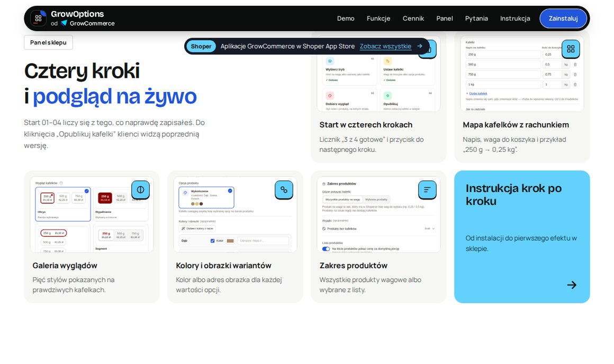Viewport: 614px width, 364px height.
Task: Click the 250 g tile label input
Action: (503, 54)
